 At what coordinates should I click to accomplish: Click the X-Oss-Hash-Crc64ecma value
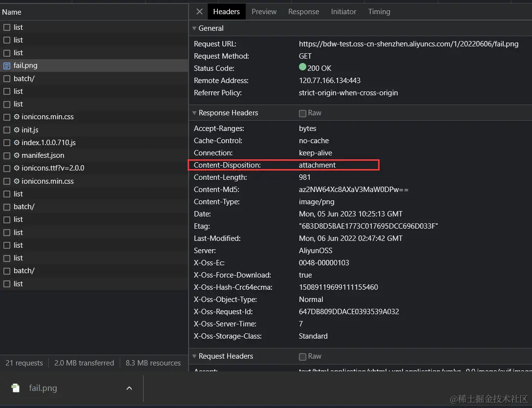point(338,287)
